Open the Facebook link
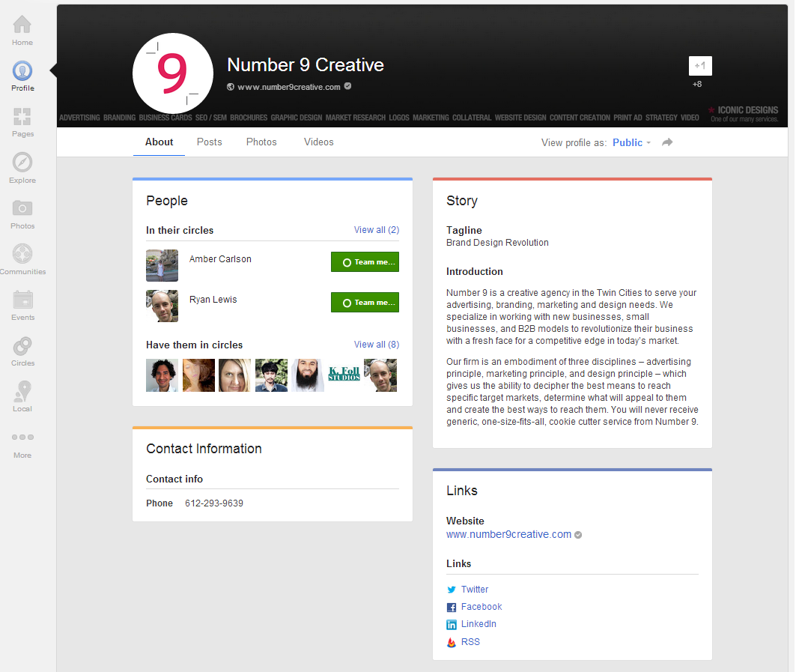This screenshot has width=796, height=672. click(x=481, y=607)
